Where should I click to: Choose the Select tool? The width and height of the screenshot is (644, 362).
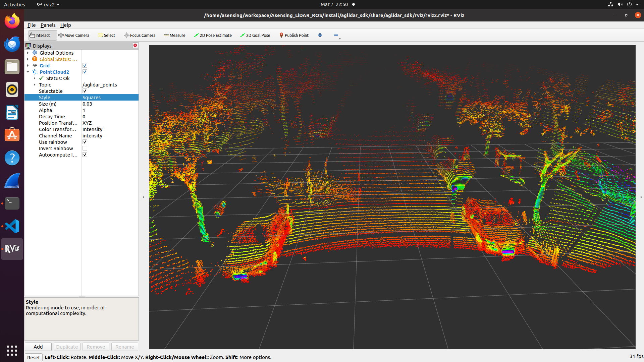tap(106, 35)
